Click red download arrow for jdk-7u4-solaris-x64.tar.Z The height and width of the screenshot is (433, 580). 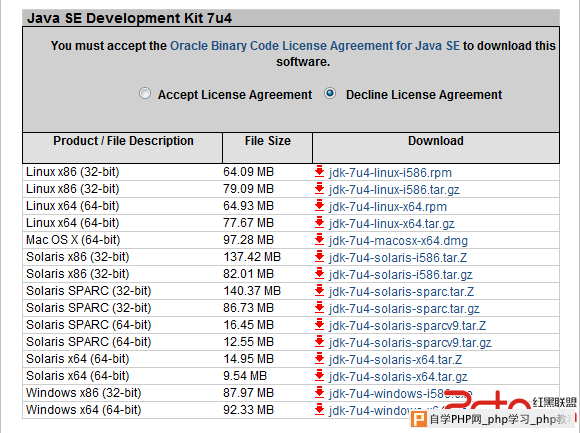319,359
